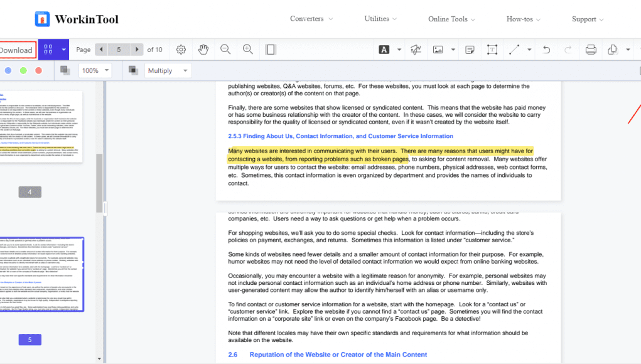Open the Online Tools menu
The image size is (641, 364).
click(x=452, y=19)
